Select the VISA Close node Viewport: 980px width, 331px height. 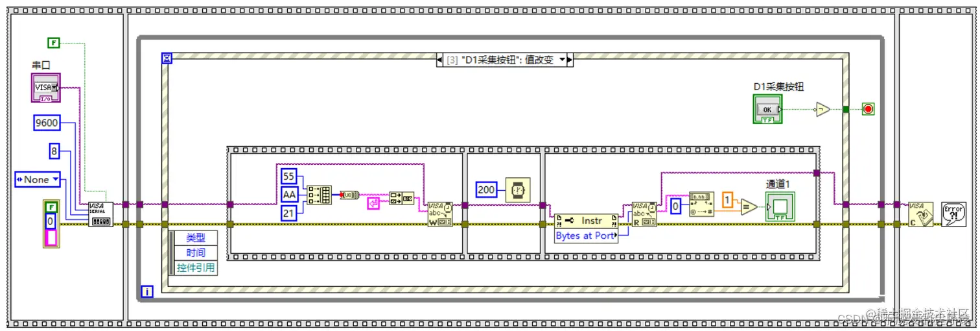coord(920,214)
